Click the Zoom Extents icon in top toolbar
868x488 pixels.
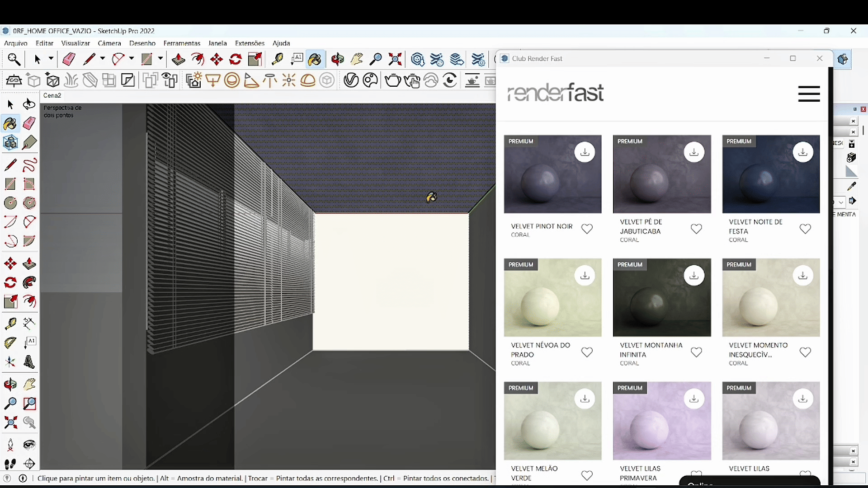pyautogui.click(x=395, y=59)
